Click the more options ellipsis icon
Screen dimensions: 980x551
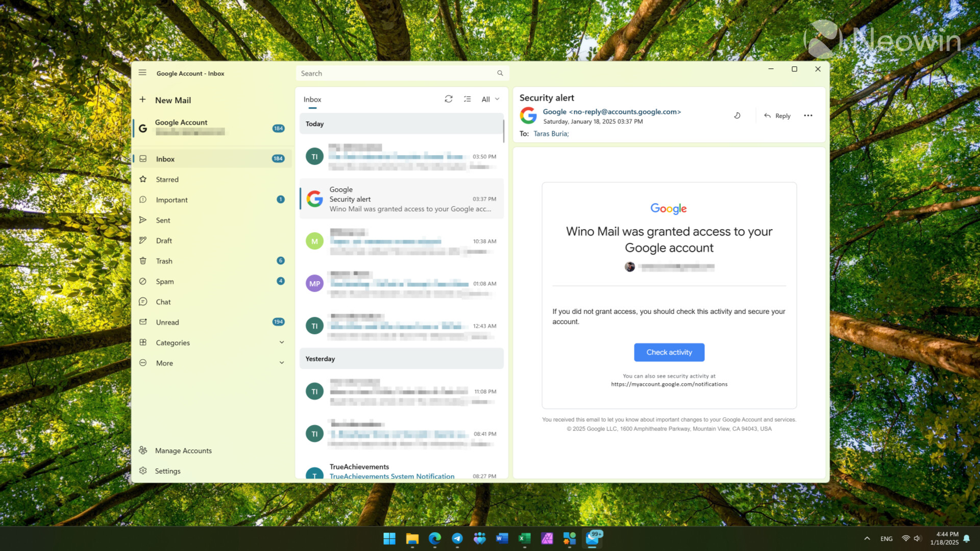(x=808, y=116)
